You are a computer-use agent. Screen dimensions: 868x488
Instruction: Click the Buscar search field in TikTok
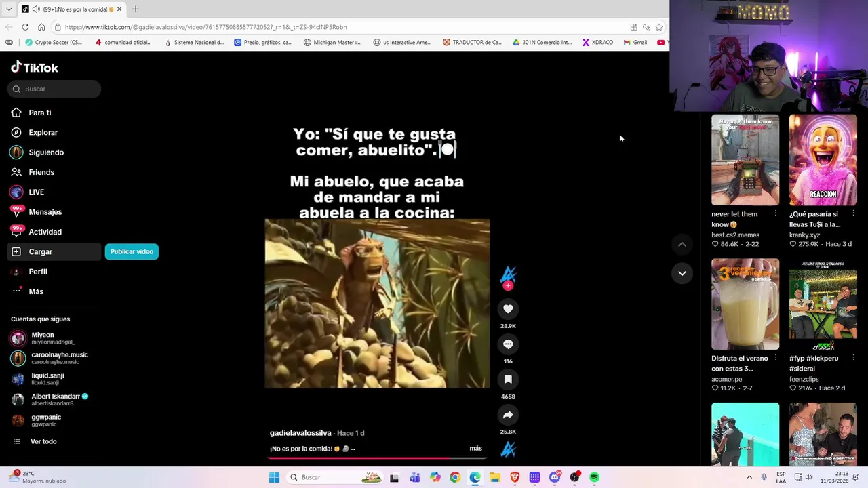55,89
